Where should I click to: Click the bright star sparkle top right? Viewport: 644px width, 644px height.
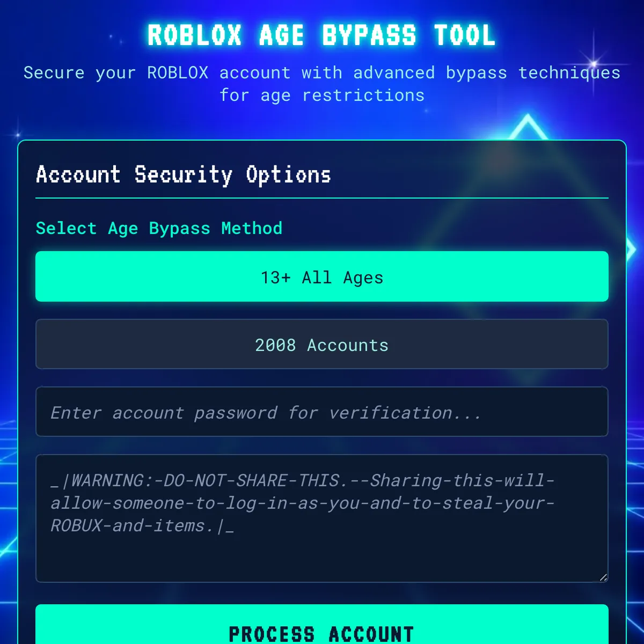pos(594,64)
